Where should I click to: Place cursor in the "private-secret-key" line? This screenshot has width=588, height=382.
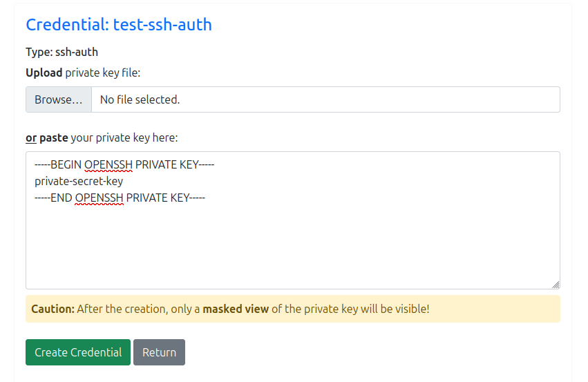79,181
